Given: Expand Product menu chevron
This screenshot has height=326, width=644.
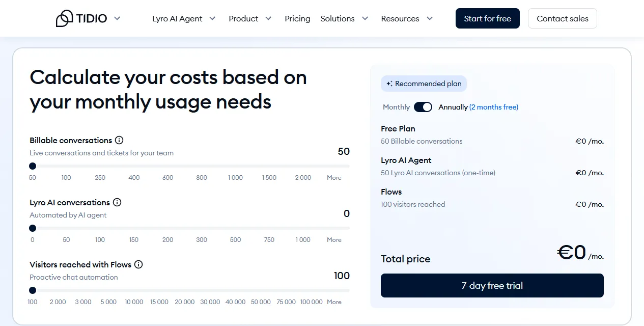Looking at the screenshot, I should (x=268, y=18).
